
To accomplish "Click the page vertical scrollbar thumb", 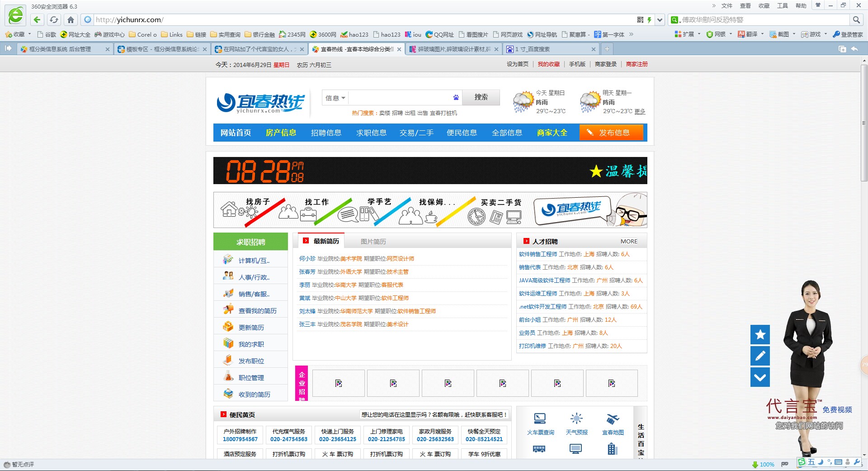I will pyautogui.click(x=864, y=122).
